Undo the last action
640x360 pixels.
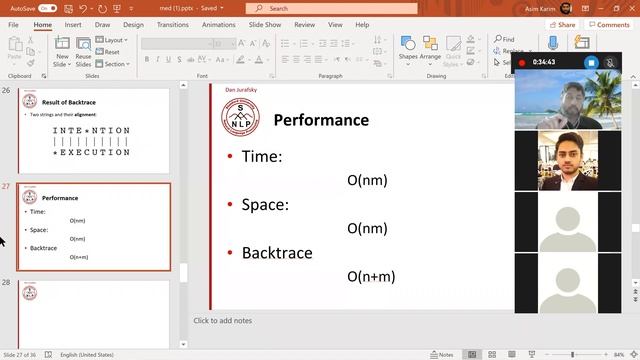[x=83, y=8]
